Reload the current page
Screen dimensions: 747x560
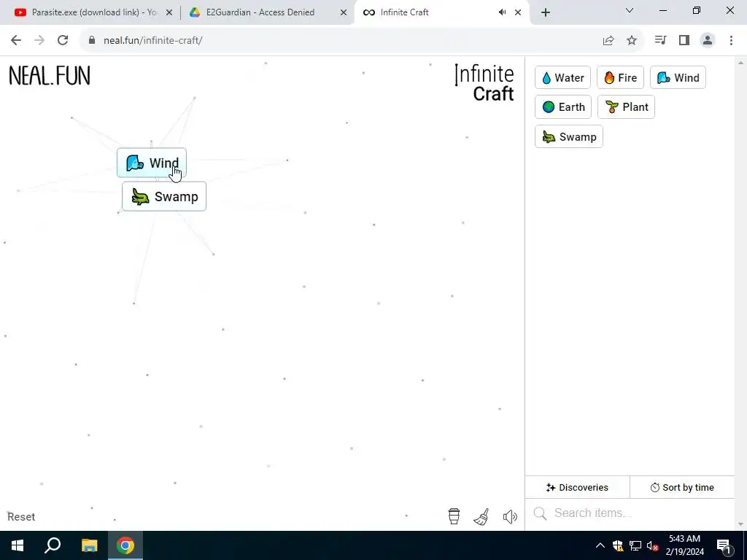point(63,40)
